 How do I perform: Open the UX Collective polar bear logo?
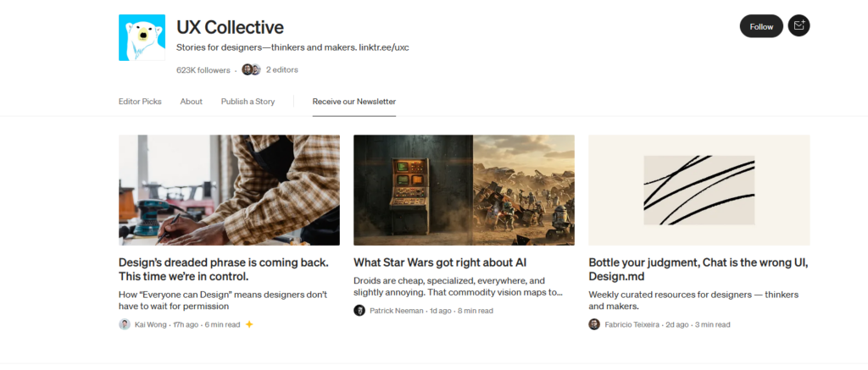(x=142, y=37)
